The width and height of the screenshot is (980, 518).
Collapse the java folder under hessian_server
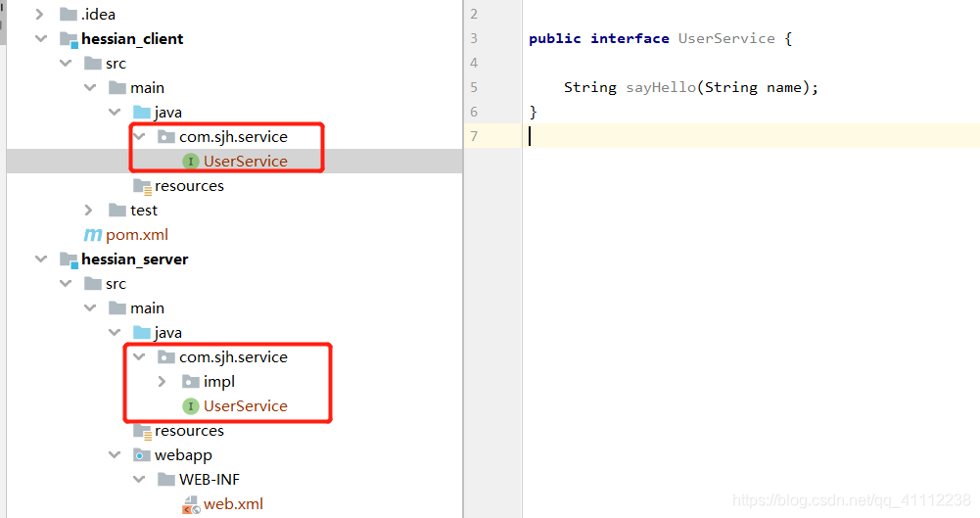[115, 332]
